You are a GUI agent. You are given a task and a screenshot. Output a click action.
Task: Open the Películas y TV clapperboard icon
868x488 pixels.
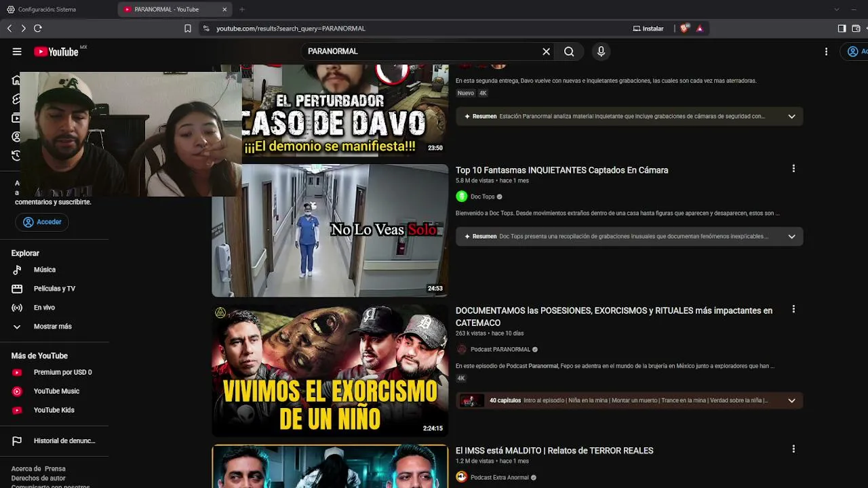click(x=17, y=289)
